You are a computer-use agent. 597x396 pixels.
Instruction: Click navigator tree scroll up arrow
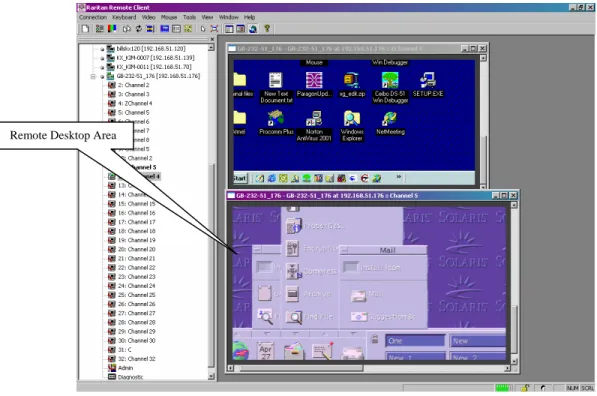pos(211,48)
